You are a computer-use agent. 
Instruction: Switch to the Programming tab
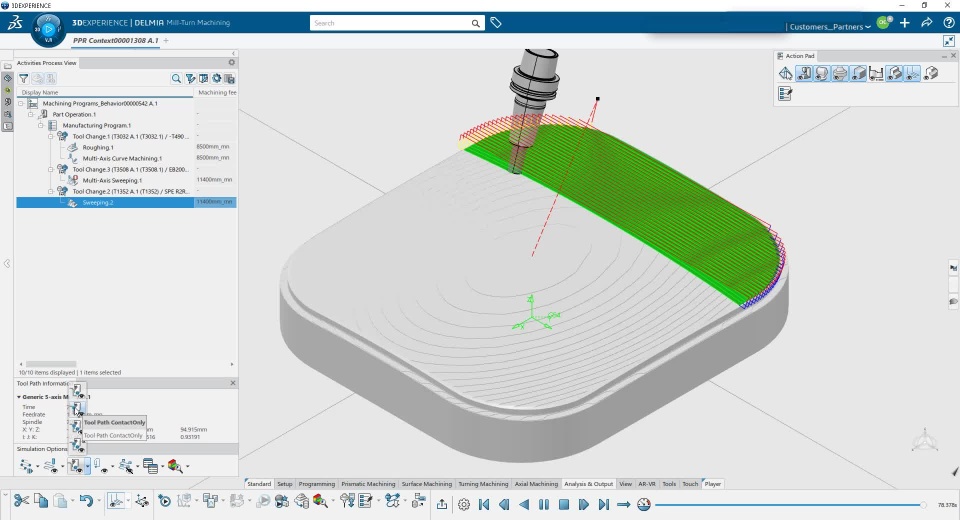click(317, 484)
